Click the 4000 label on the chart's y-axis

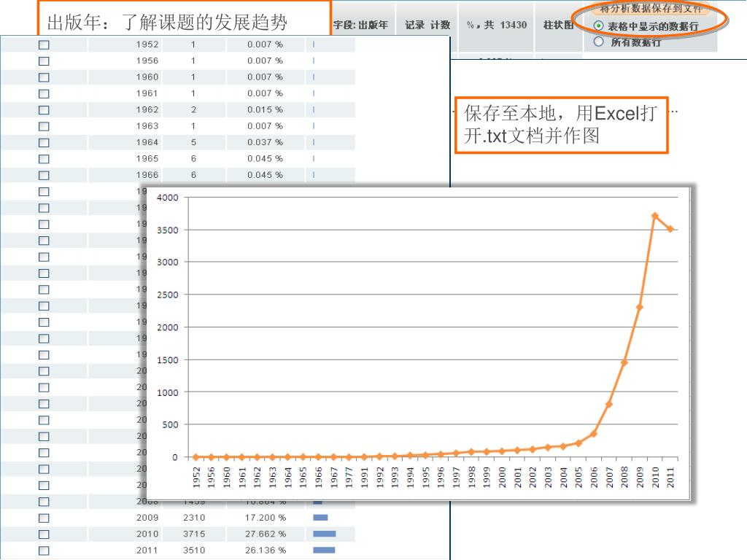click(x=168, y=198)
